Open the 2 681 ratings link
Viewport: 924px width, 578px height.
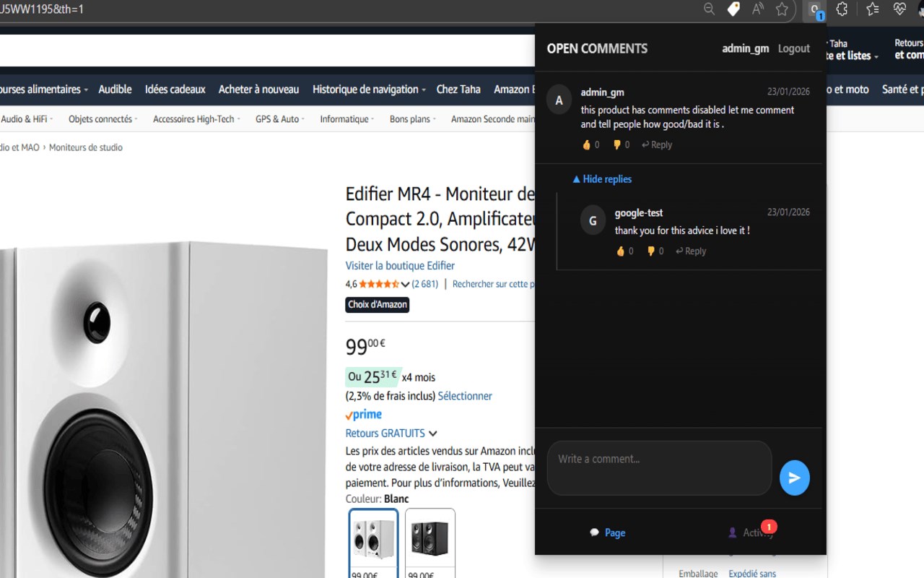[425, 284]
